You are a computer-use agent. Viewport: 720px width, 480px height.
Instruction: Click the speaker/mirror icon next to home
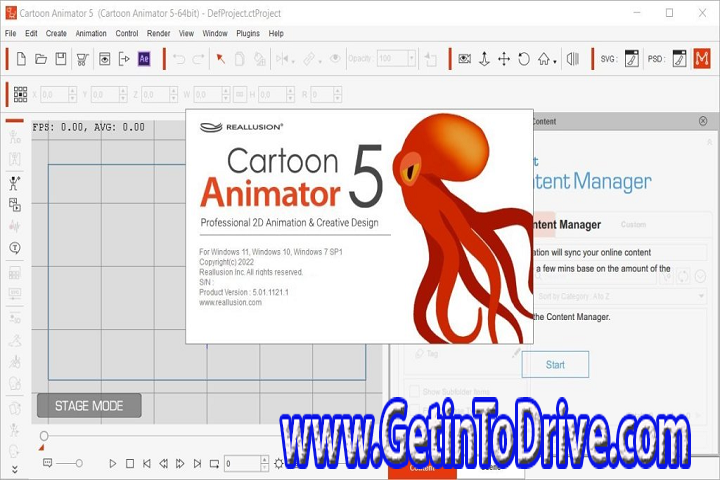pos(572,59)
